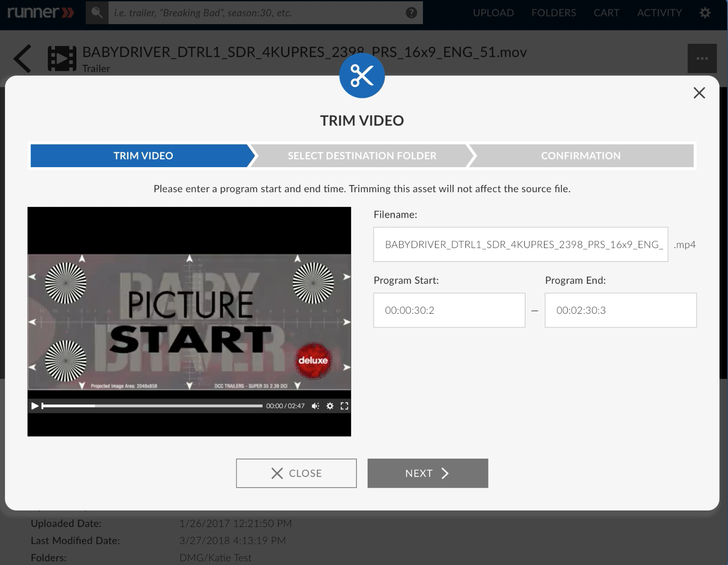This screenshot has width=728, height=565.
Task: Click the blue scissors trim icon
Action: point(362,75)
